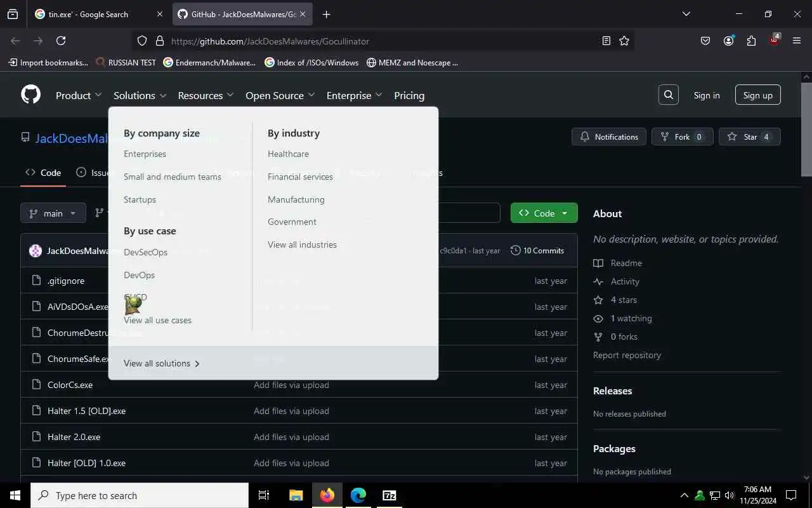Bookmark page with star icon
The image size is (812, 508).
624,41
